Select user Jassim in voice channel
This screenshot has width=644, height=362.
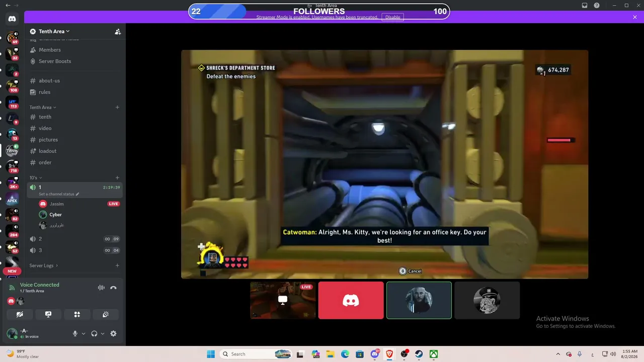(56, 204)
